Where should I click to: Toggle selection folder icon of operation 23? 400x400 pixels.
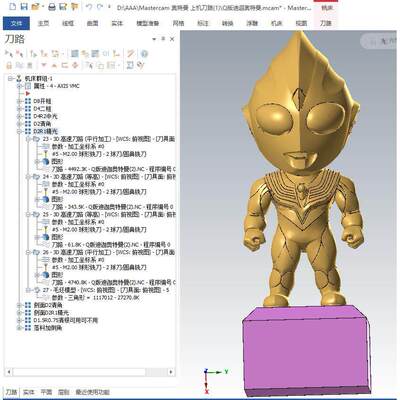[36, 139]
